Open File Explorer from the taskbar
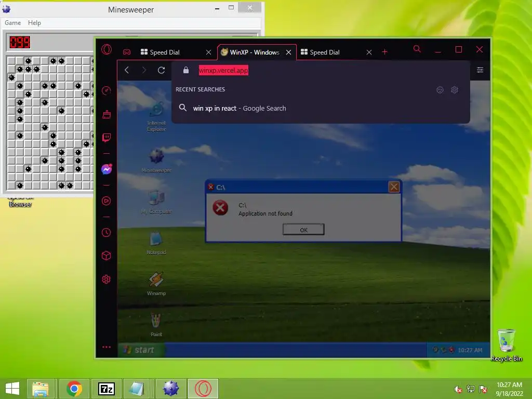This screenshot has height=399, width=532. [41, 389]
